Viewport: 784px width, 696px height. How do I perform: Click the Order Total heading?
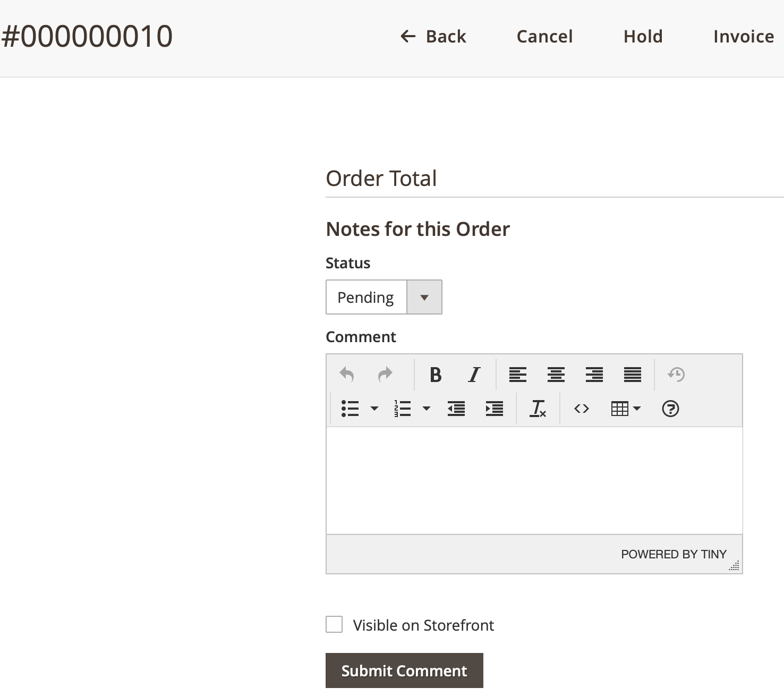click(381, 179)
